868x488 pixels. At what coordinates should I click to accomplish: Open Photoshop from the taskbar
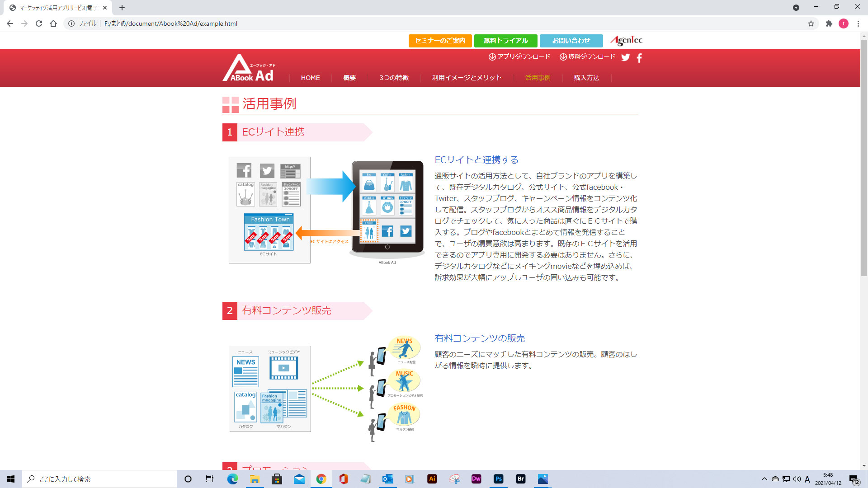(498, 479)
